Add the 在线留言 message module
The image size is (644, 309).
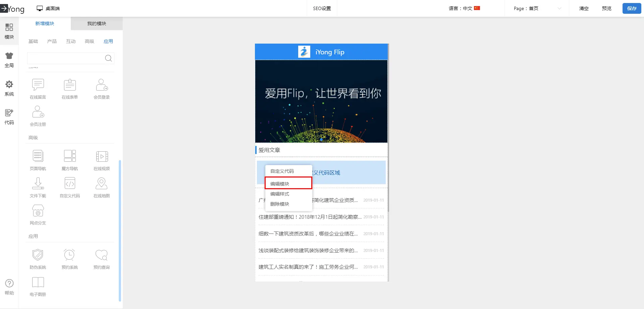38,85
